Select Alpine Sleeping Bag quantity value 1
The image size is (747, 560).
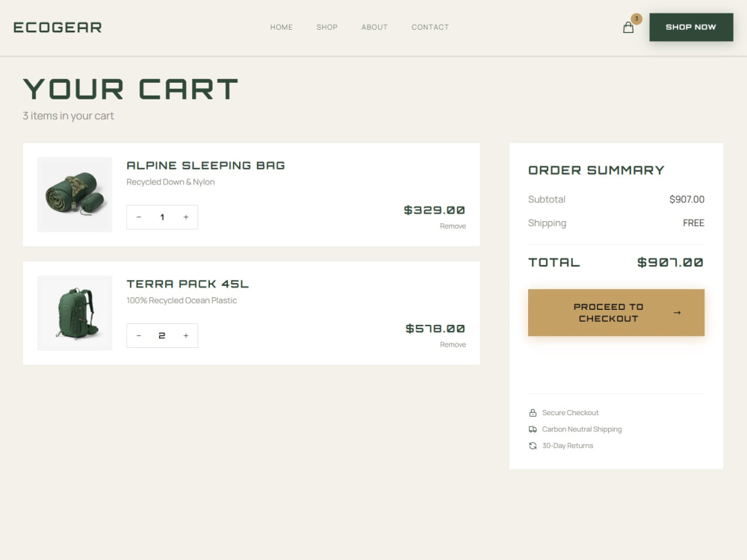point(162,217)
